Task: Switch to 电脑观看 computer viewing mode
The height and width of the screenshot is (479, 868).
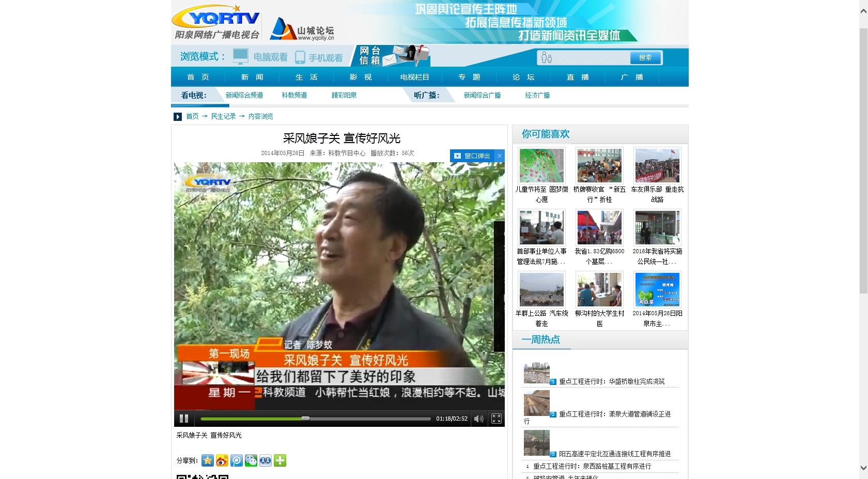Action: coord(260,57)
